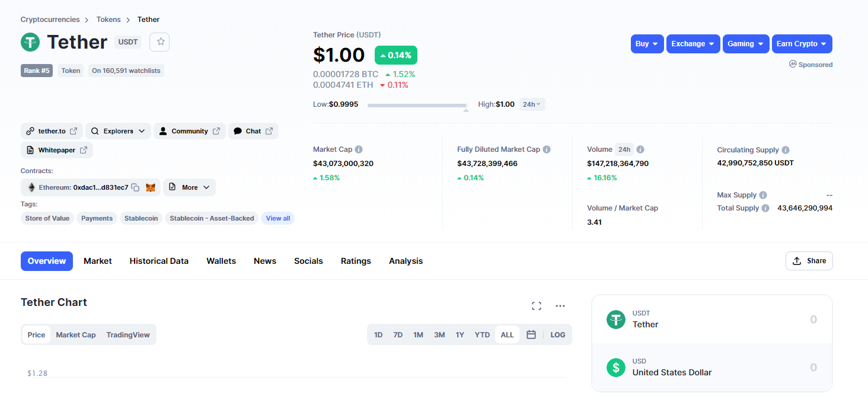
Task: Go to Cryptocurrencies breadcrumb
Action: 50,20
